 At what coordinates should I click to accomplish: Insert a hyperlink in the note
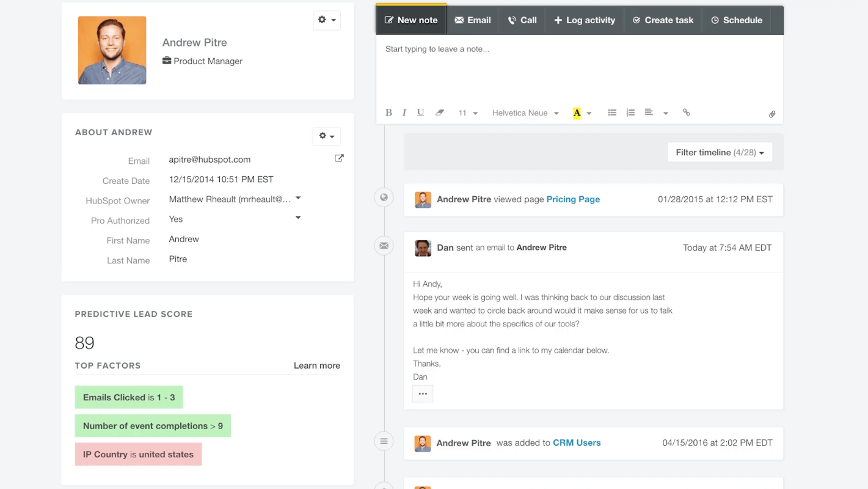[687, 112]
